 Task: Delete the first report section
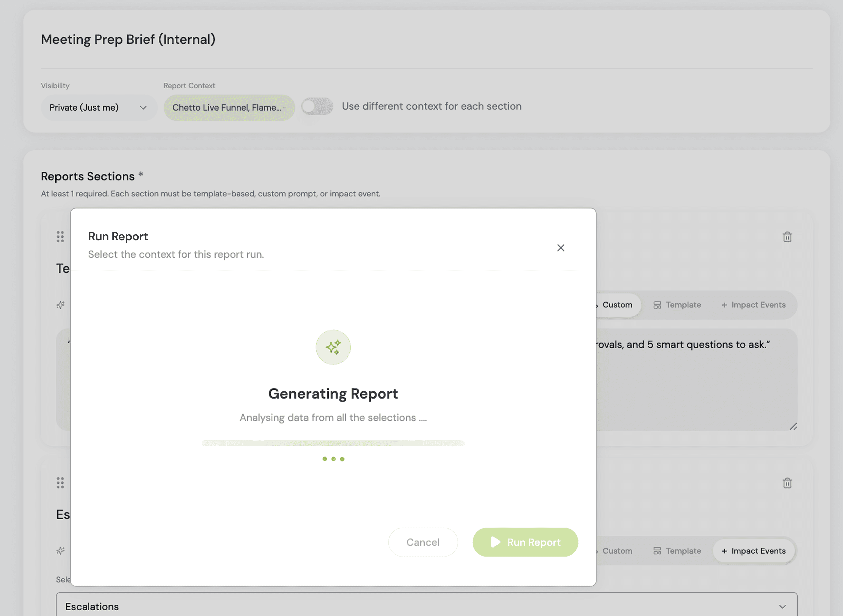[787, 237]
